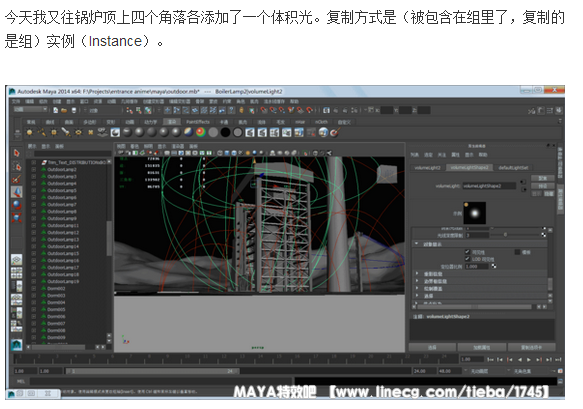Click the 聚焦 button
The width and height of the screenshot is (583, 409).
pyautogui.click(x=542, y=178)
